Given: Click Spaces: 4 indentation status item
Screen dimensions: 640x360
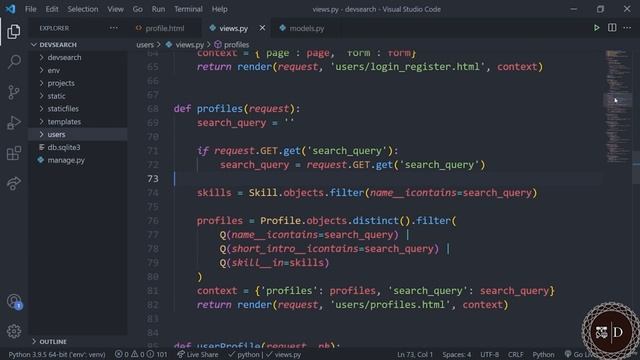Looking at the screenshot, I should click(x=457, y=354).
